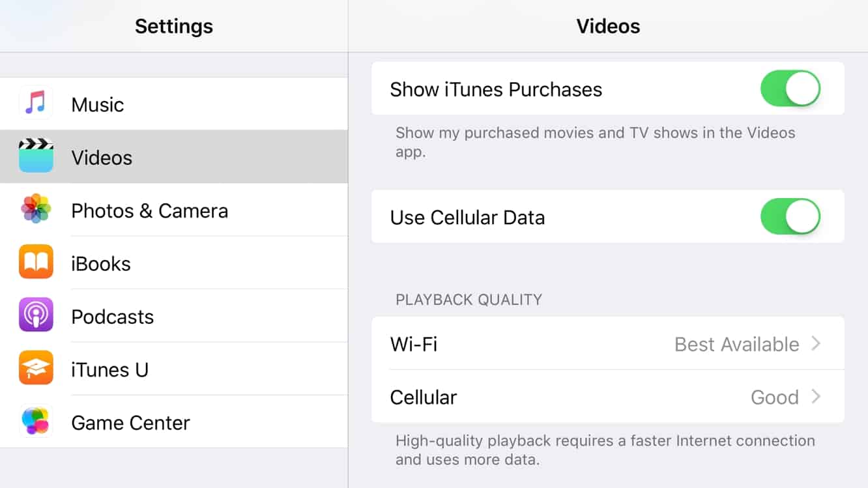The height and width of the screenshot is (488, 868).
Task: Tap the Game Center bubbles icon
Action: [36, 422]
